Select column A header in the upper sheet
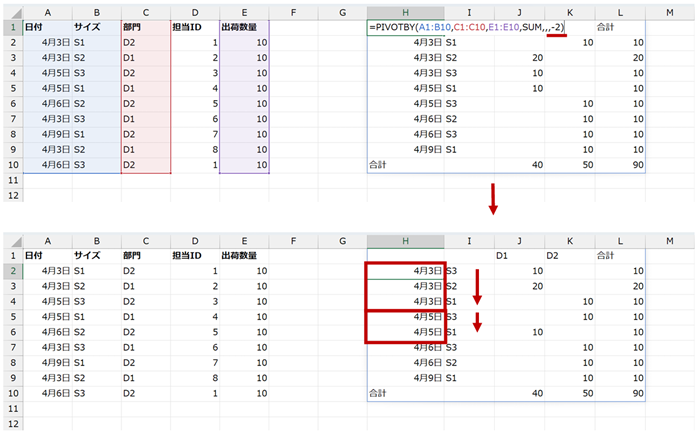The width and height of the screenshot is (700, 432). [47, 12]
